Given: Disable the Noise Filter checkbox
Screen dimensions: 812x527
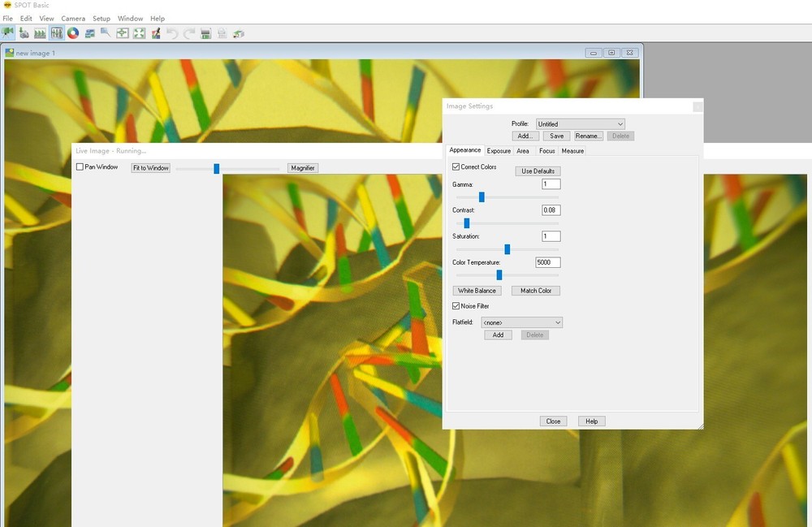Looking at the screenshot, I should tap(456, 306).
